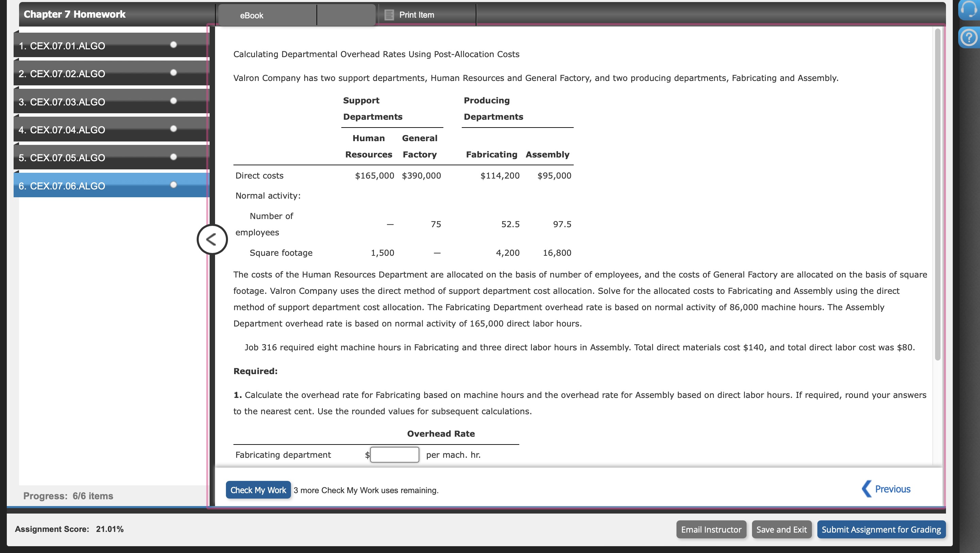The height and width of the screenshot is (553, 980).
Task: Click the Previous chevron arrow icon
Action: pos(866,489)
